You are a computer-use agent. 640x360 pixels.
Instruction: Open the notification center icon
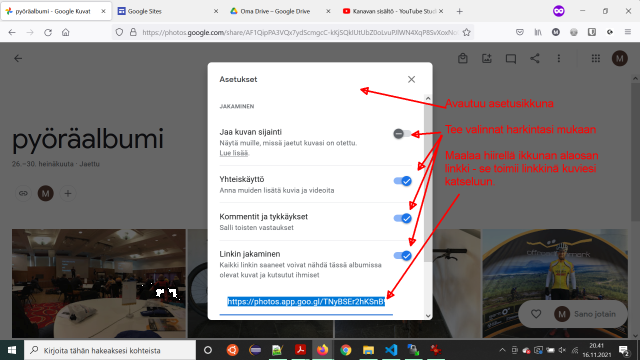click(624, 350)
